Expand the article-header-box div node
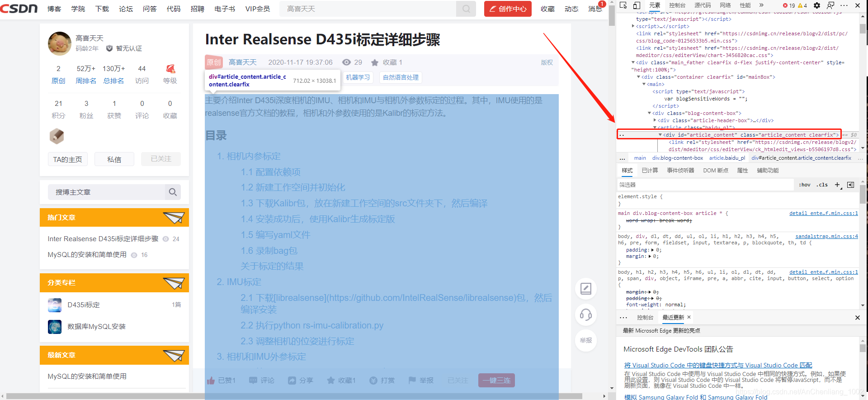The image size is (868, 400). click(655, 120)
